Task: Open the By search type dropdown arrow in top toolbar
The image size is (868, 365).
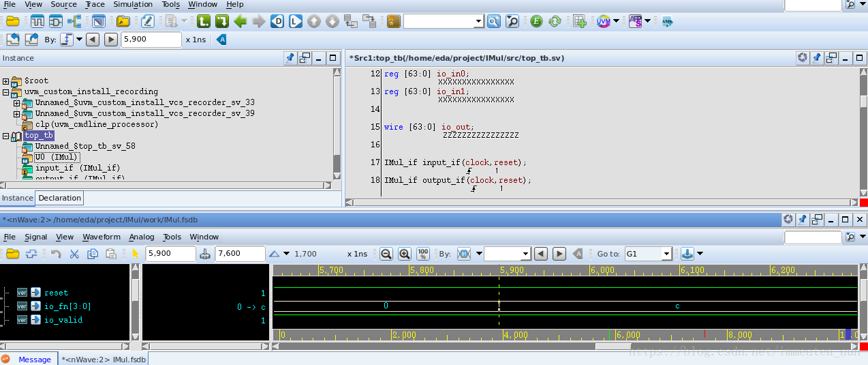Action: coord(79,40)
